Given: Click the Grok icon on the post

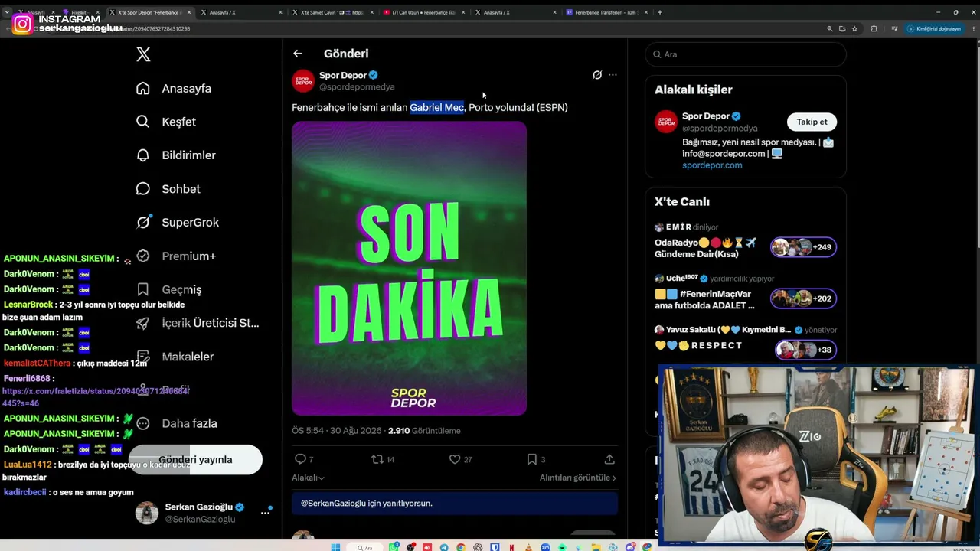Looking at the screenshot, I should 597,75.
